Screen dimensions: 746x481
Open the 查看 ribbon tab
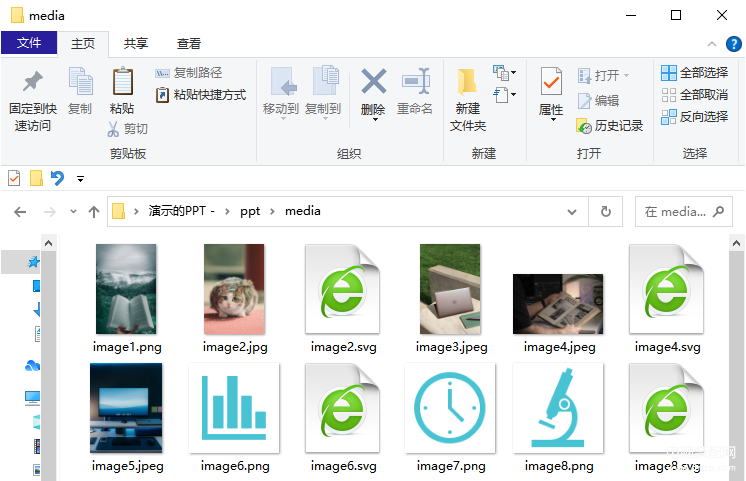189,44
